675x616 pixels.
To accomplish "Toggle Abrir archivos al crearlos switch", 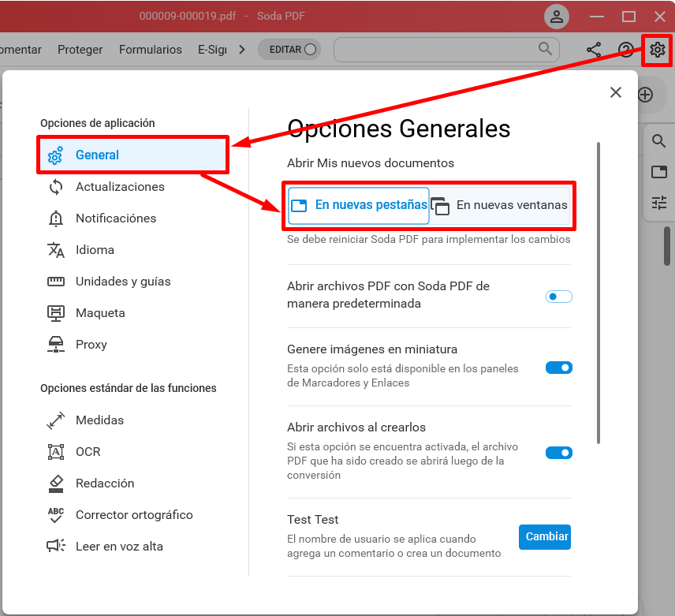I will [x=559, y=453].
